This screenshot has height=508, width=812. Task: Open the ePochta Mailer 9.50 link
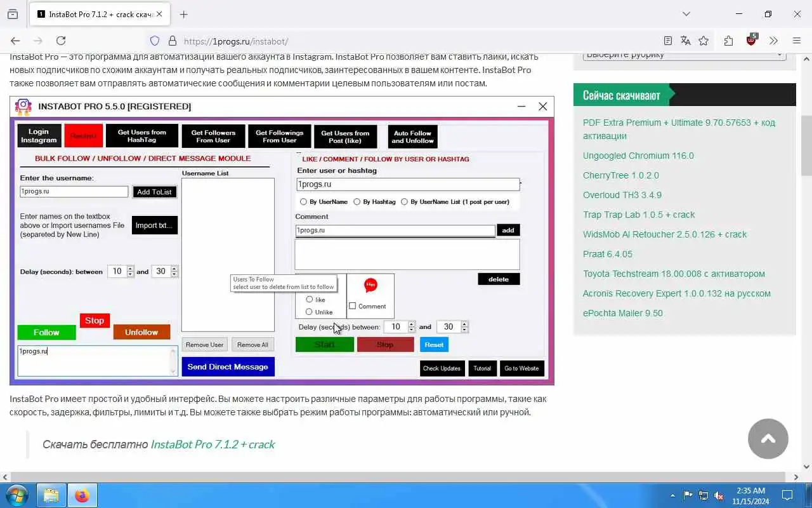pyautogui.click(x=622, y=313)
